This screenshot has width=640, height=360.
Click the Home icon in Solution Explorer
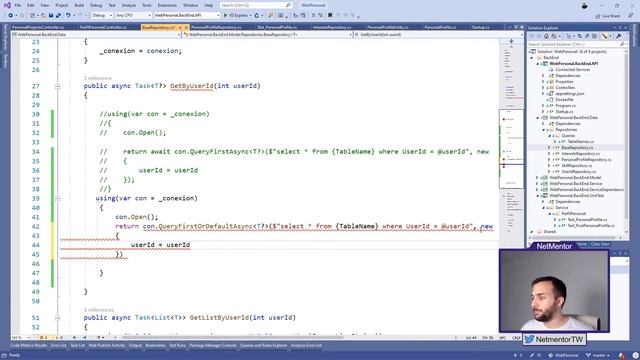547,36
